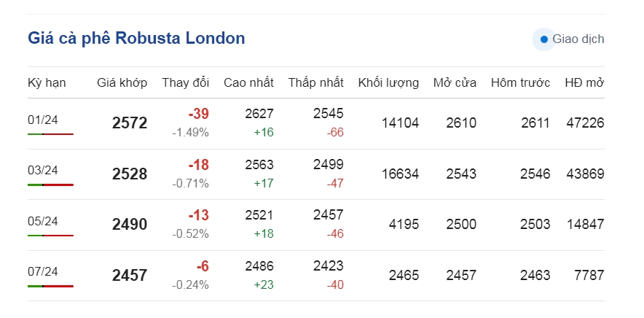Click the Cao nhất column header
The image size is (644, 318).
(x=248, y=82)
